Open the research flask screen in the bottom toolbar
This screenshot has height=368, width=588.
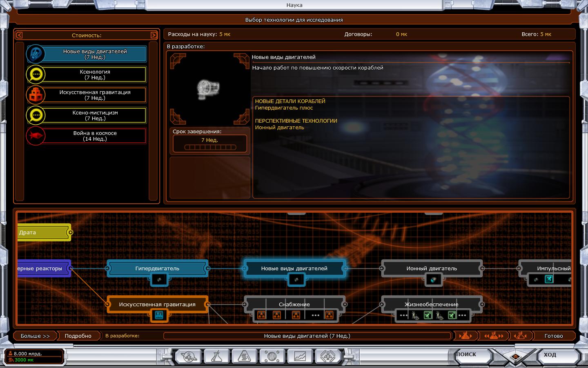point(216,356)
